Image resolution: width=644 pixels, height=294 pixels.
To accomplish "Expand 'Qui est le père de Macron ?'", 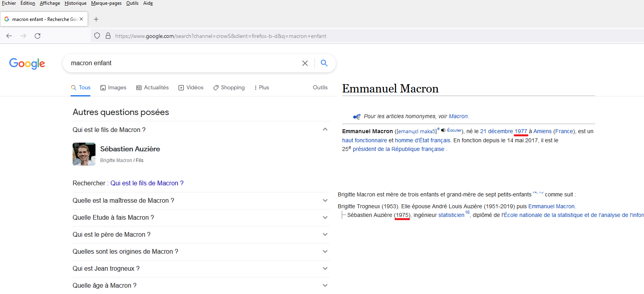I will point(201,235).
